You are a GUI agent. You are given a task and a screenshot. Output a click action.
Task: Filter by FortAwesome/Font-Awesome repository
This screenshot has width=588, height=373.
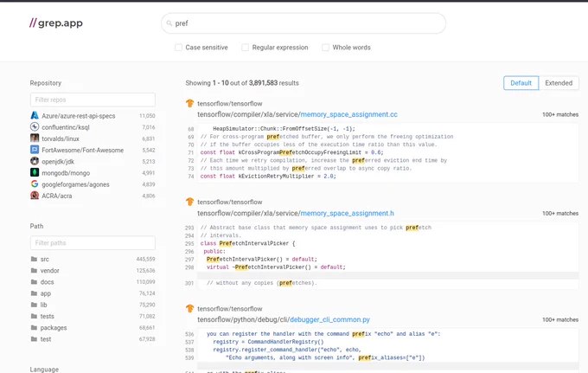82,150
